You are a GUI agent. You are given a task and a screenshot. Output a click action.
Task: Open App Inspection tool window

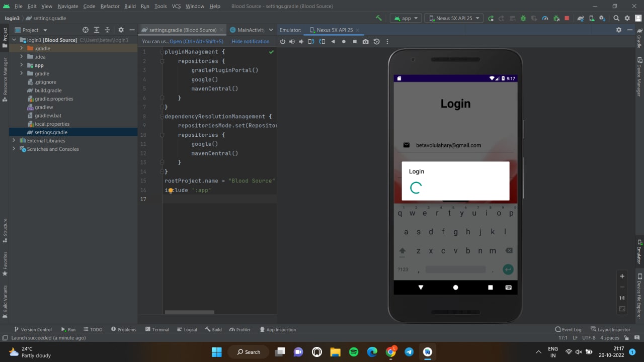tap(278, 330)
